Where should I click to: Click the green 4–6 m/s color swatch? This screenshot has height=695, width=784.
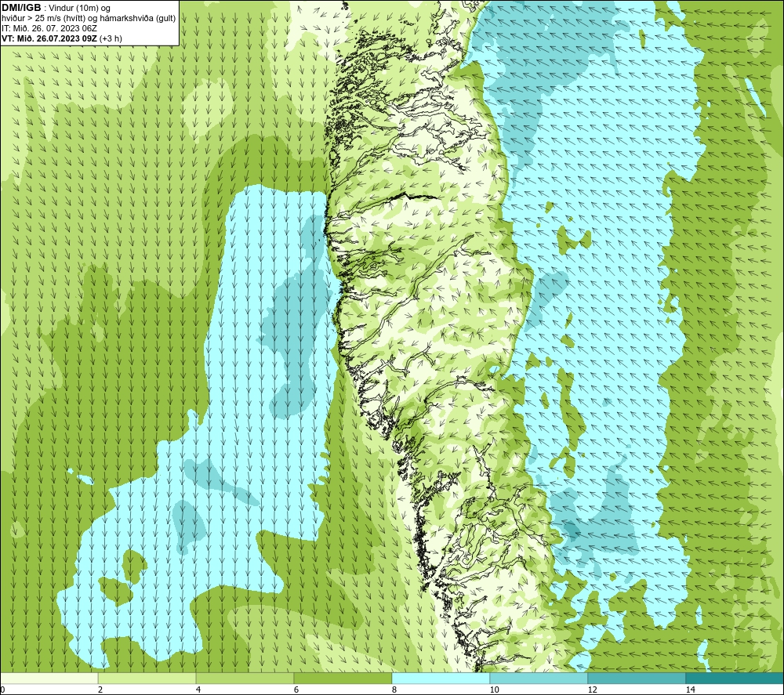[245, 678]
